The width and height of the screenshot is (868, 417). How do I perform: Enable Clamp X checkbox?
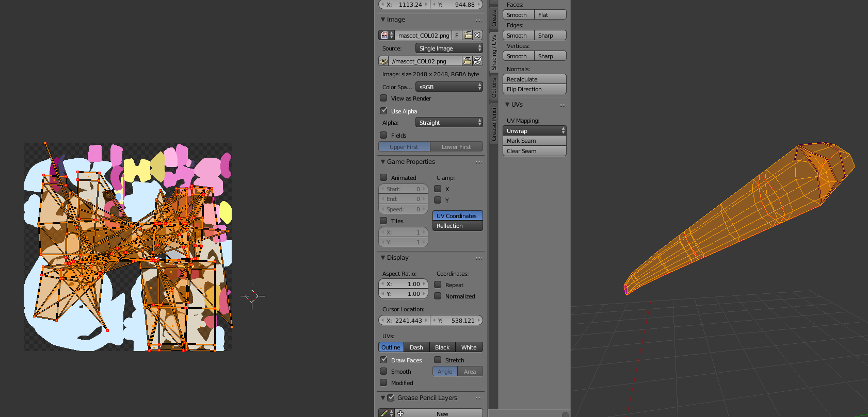tap(438, 189)
